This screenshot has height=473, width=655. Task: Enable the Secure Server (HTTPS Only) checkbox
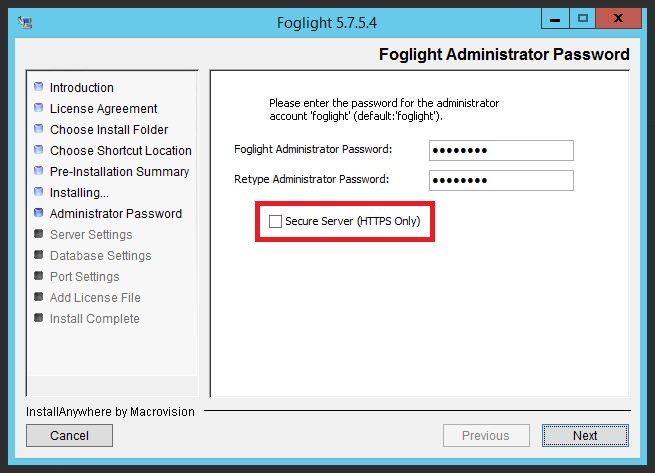coord(275,221)
